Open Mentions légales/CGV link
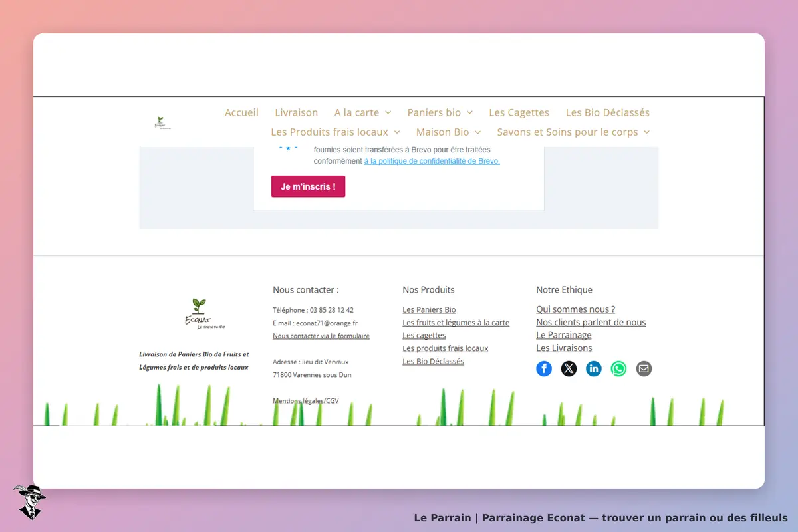 point(306,401)
